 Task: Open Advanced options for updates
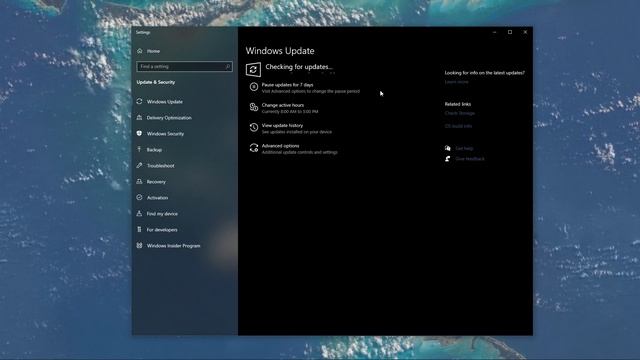(293, 149)
